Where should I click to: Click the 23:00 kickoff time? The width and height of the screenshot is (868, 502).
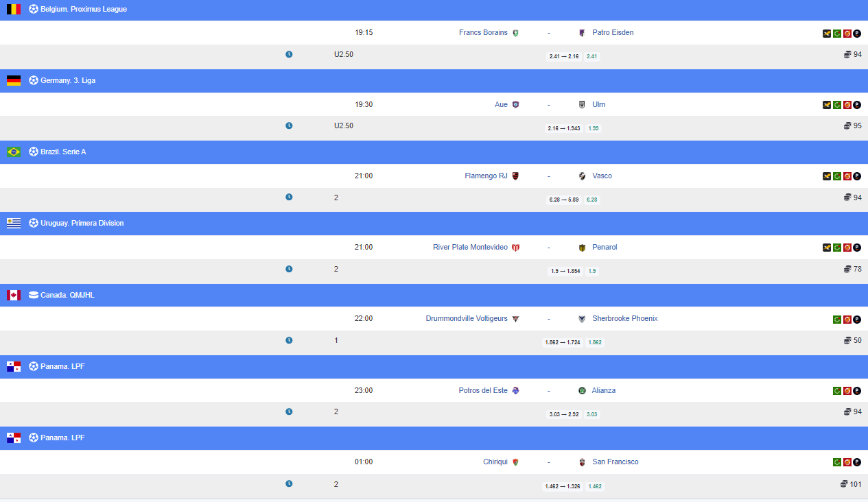point(364,391)
